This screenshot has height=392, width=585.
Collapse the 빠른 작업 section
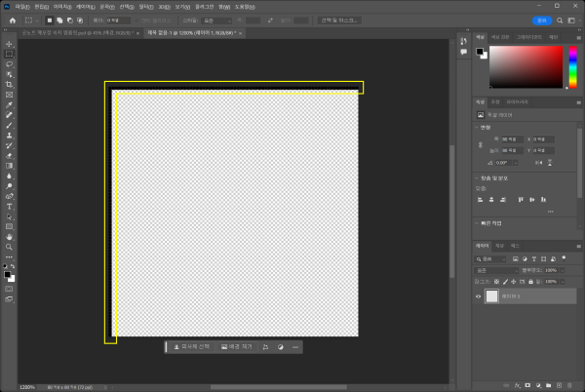477,223
